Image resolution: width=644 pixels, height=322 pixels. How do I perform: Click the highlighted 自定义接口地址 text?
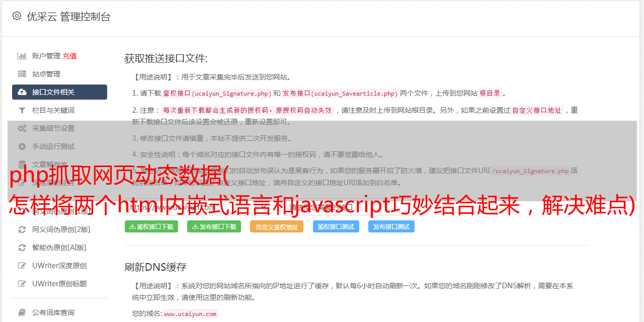(x=537, y=111)
